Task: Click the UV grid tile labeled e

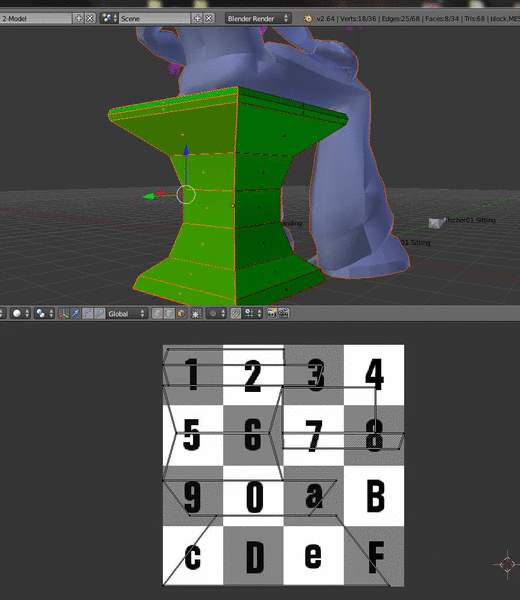Action: coord(314,556)
